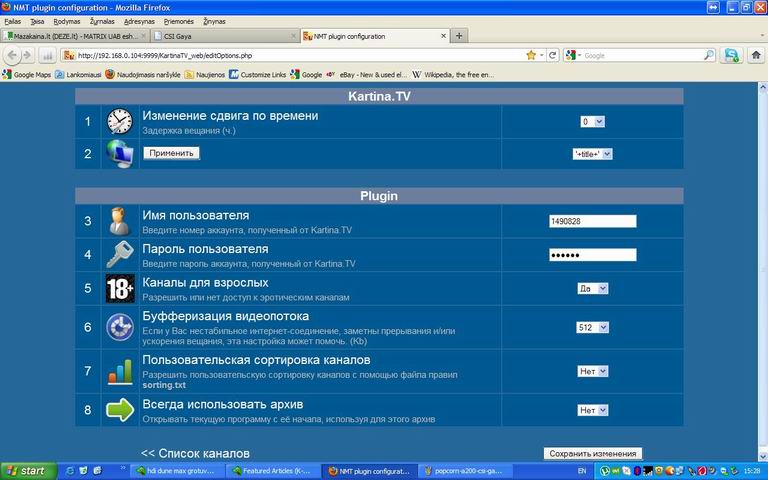Open the Windows Start button
768x480 pixels.
[29, 471]
